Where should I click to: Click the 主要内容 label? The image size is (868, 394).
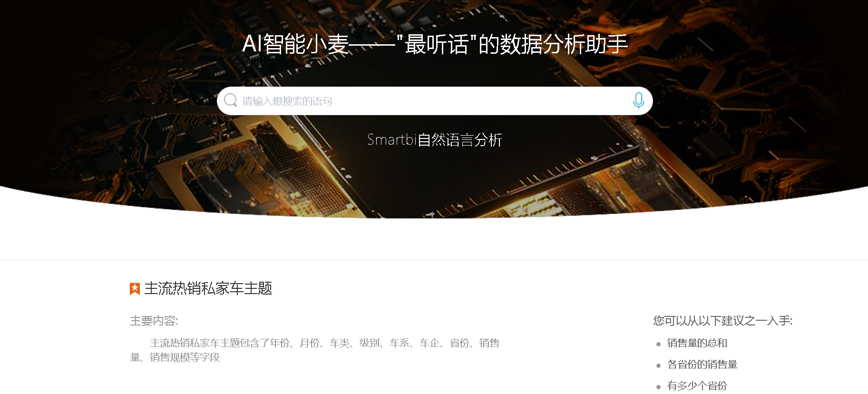pos(154,321)
